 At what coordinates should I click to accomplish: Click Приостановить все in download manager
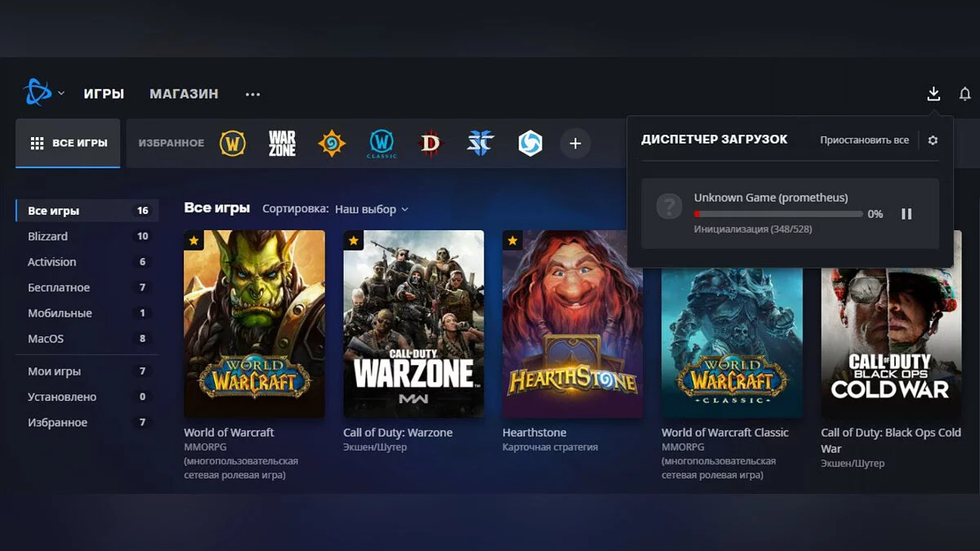tap(864, 140)
